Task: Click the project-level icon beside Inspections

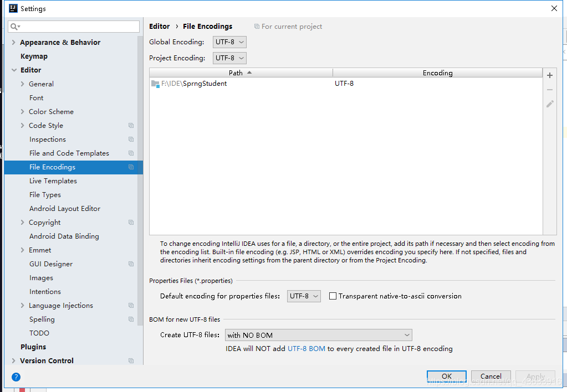Action: pos(131,139)
